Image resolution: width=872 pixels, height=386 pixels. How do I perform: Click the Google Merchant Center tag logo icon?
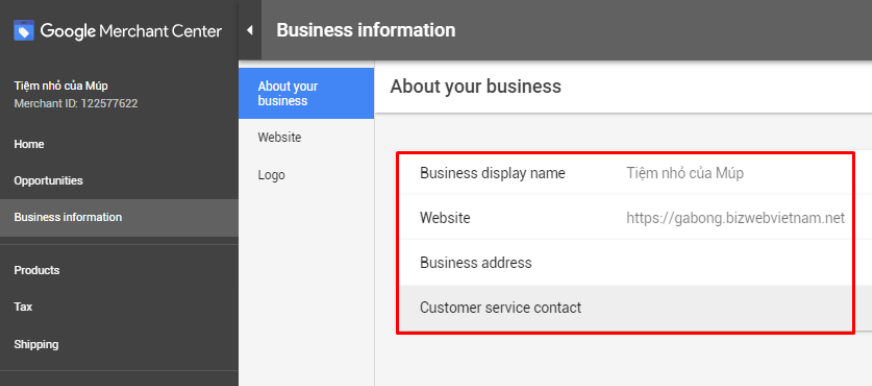(x=24, y=31)
